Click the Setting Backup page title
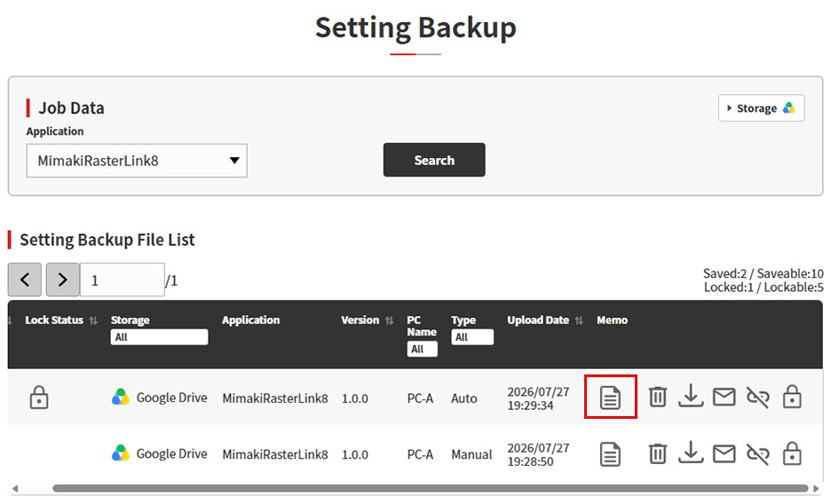The height and width of the screenshot is (504, 839). (x=416, y=28)
